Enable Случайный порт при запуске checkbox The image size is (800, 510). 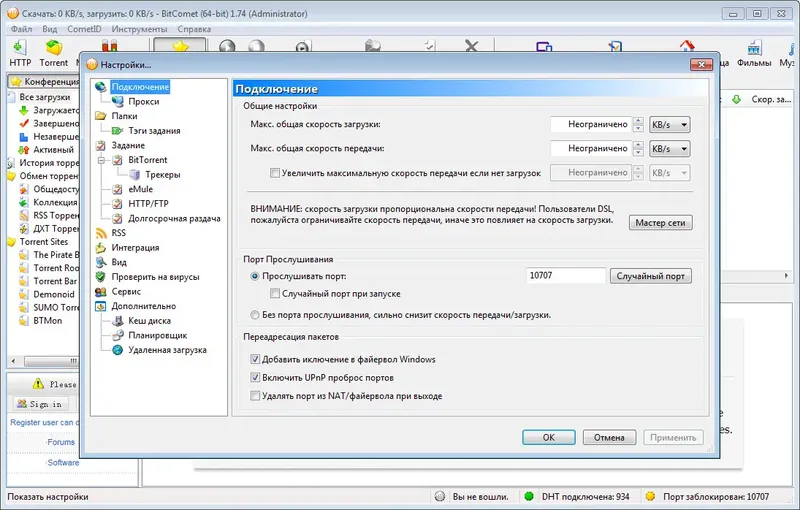pyautogui.click(x=274, y=293)
